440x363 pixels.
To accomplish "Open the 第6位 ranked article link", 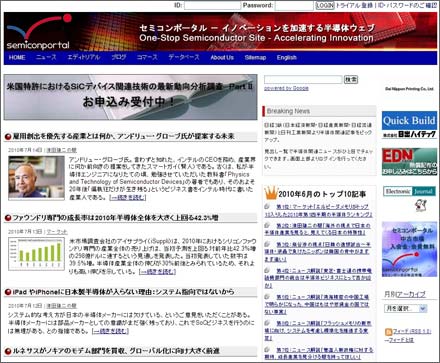I will pos(318,330).
